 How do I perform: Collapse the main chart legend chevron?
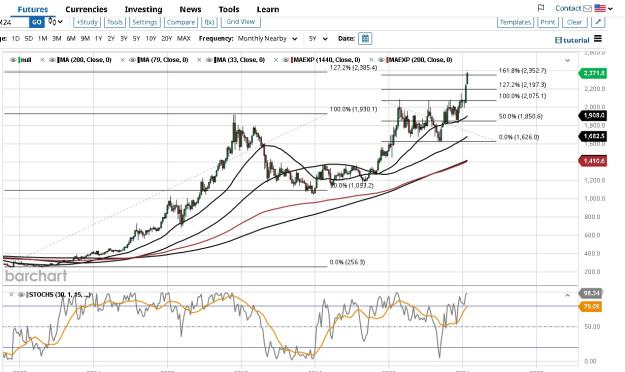568,60
